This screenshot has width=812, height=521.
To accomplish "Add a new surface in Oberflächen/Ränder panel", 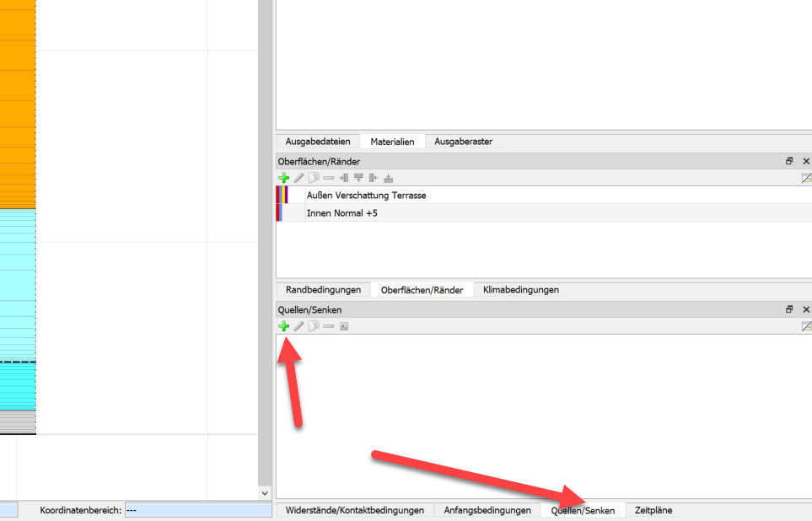I will pos(284,178).
